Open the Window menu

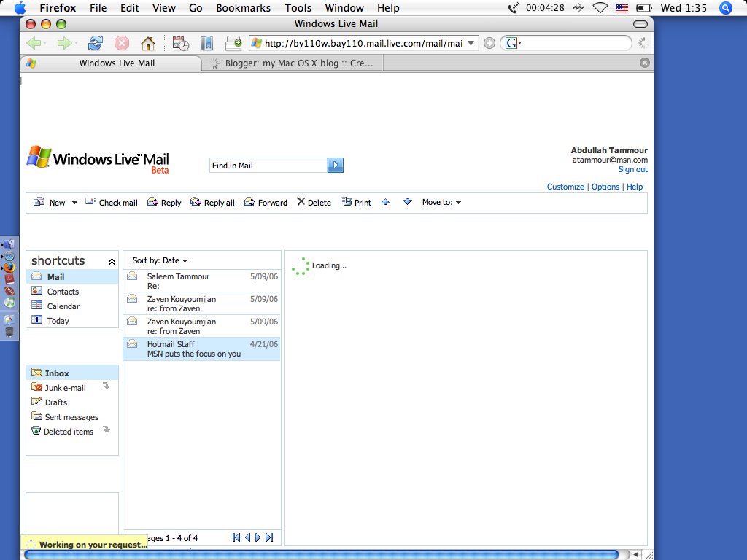(x=344, y=8)
